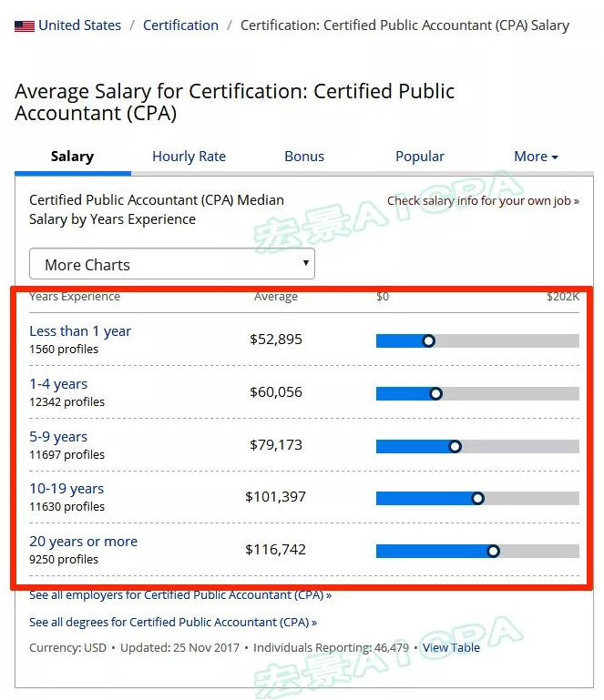Expand the More tab dropdown

pos(536,157)
